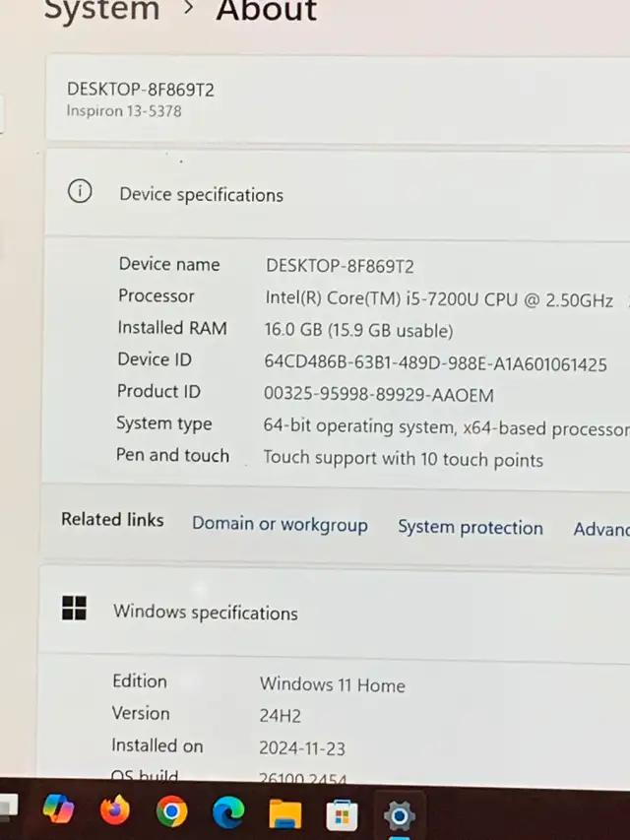Open Copilot from the taskbar
Image resolution: width=630 pixels, height=840 pixels.
pos(58,810)
